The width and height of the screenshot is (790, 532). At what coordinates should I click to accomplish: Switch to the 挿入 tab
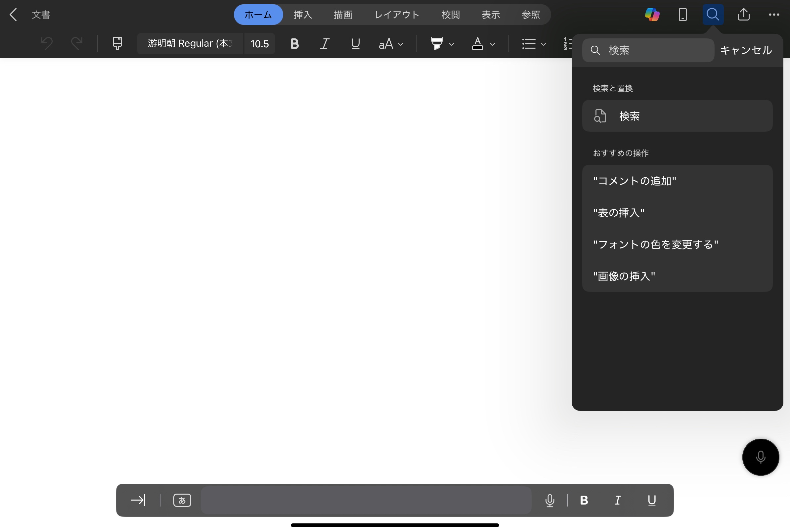pos(303,15)
